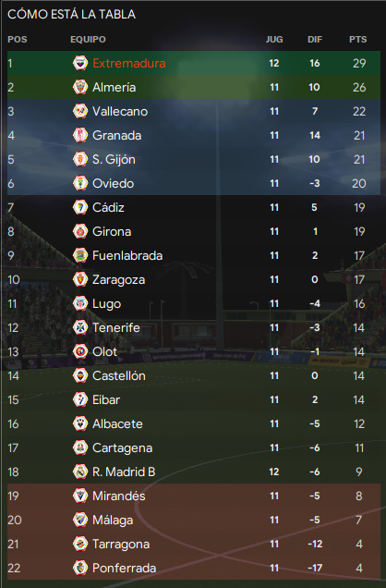Select the R. Madrid B crest

pos(80,472)
